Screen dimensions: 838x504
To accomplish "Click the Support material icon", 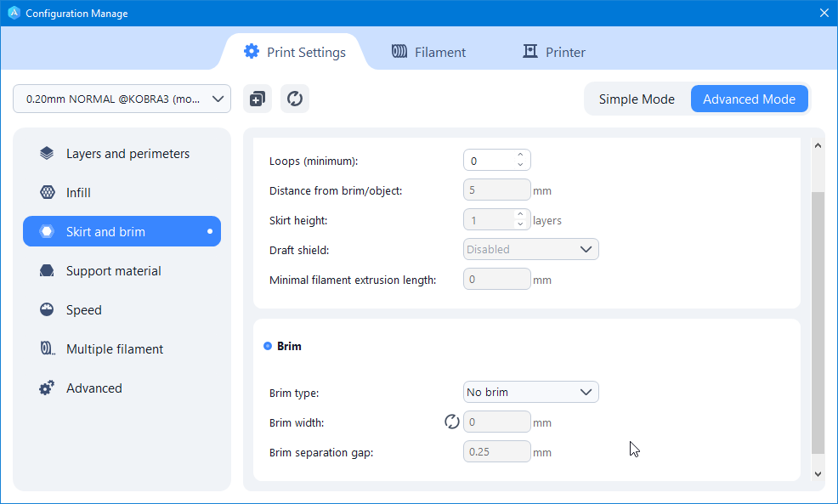I will (x=47, y=270).
